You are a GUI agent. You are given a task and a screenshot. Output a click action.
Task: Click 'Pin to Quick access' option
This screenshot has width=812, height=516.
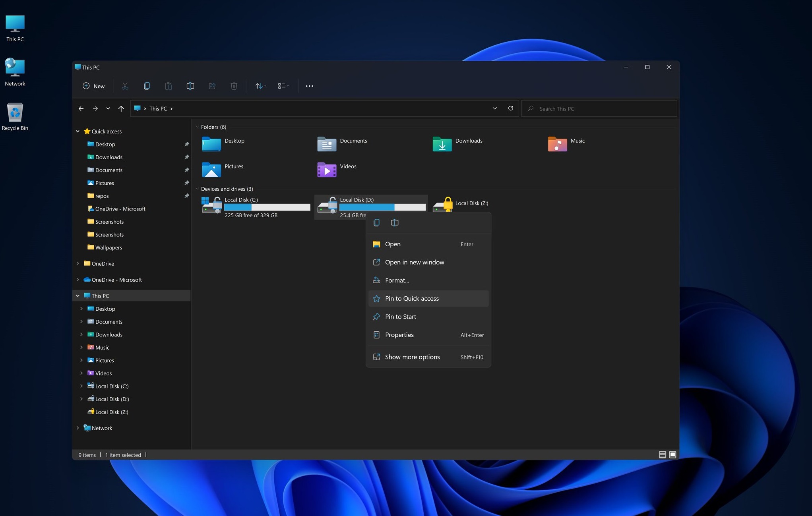click(412, 298)
